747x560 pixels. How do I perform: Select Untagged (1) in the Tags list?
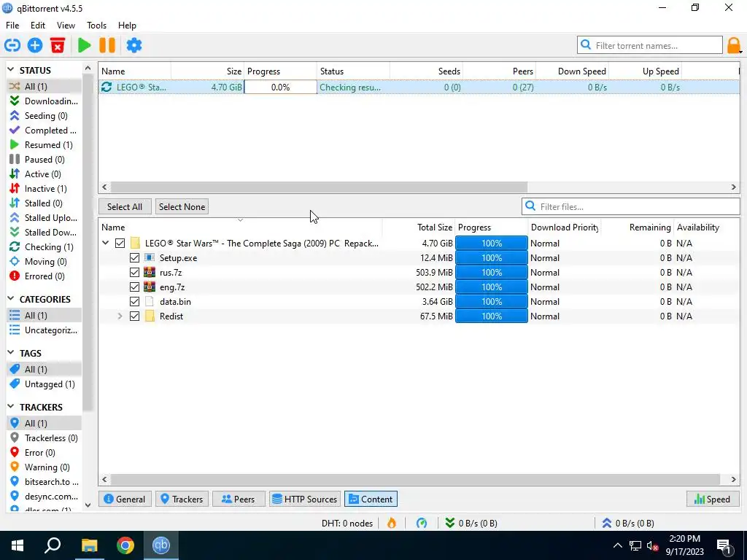(44, 384)
